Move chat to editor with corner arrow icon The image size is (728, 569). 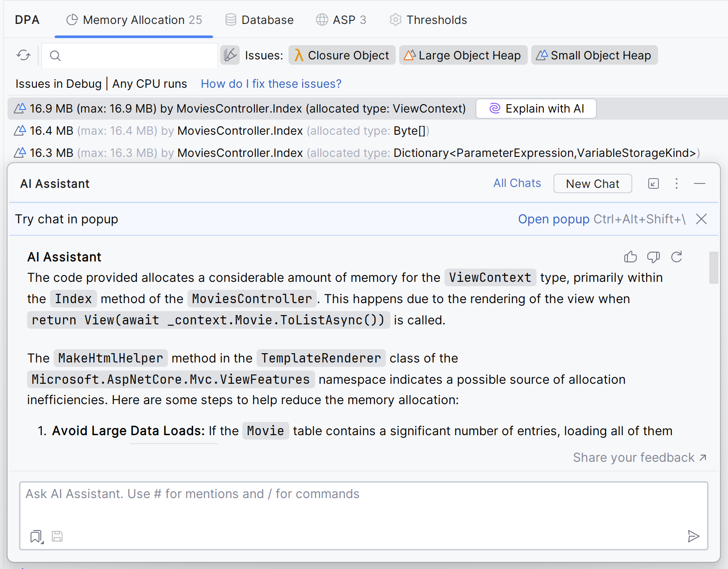tap(653, 183)
